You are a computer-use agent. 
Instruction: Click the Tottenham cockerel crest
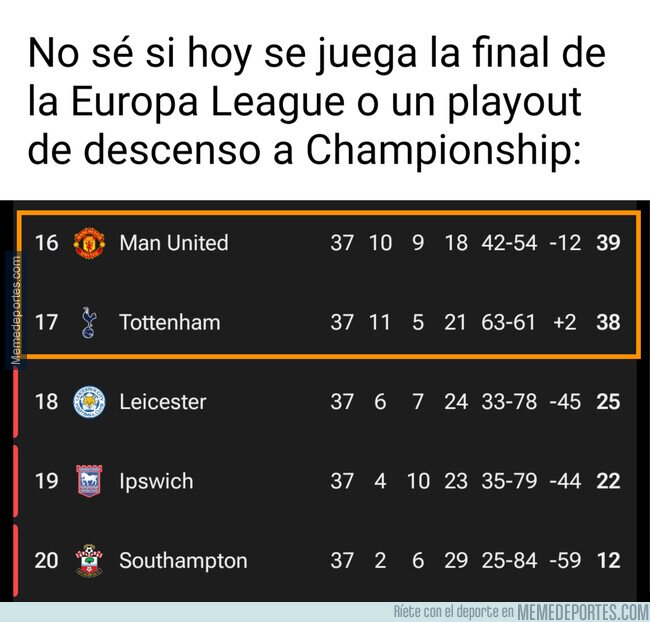(x=89, y=323)
